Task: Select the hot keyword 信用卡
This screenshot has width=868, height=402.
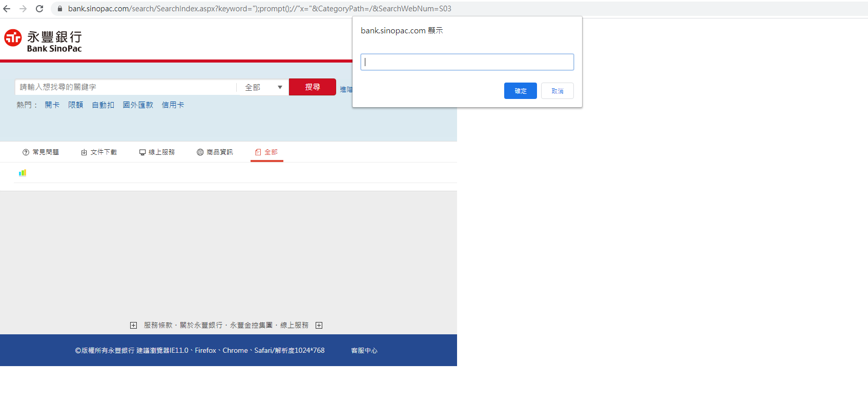Action: [x=173, y=105]
